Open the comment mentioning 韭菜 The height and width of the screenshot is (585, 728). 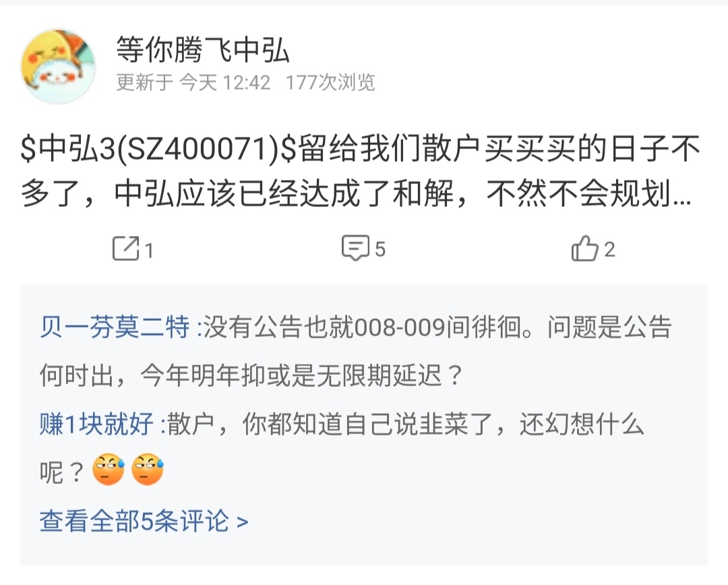point(342,448)
